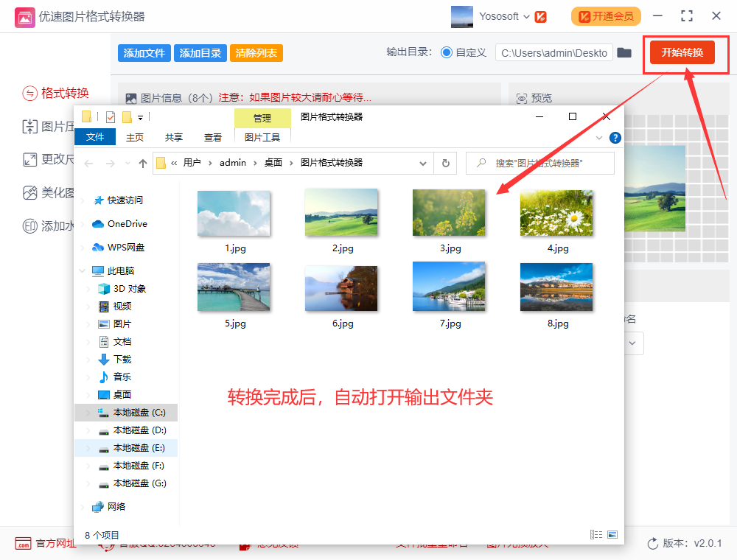This screenshot has height=560, width=737.
Task: Select the 图片压缩 (image compression) feature
Action: click(41, 125)
